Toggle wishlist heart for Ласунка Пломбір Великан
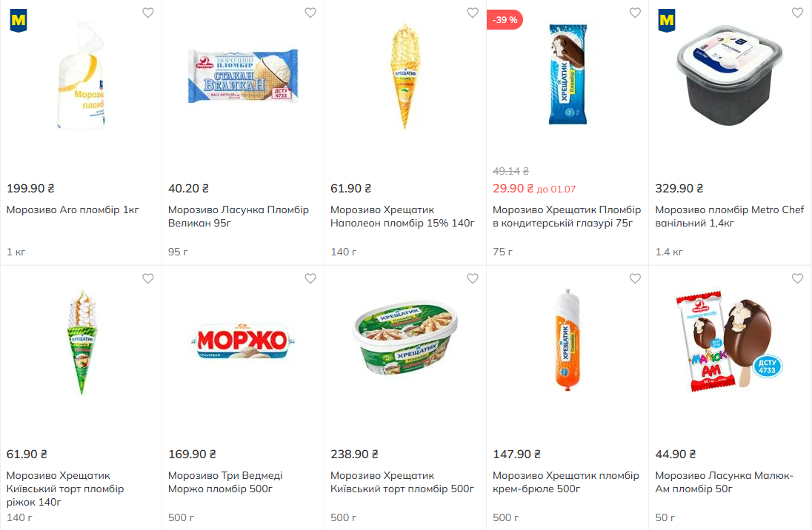812x530 pixels. (x=310, y=13)
